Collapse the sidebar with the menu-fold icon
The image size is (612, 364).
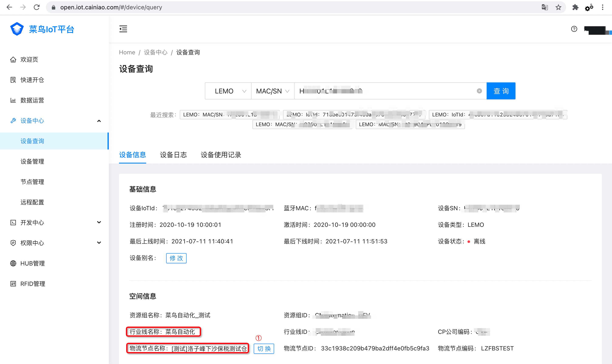point(123,29)
